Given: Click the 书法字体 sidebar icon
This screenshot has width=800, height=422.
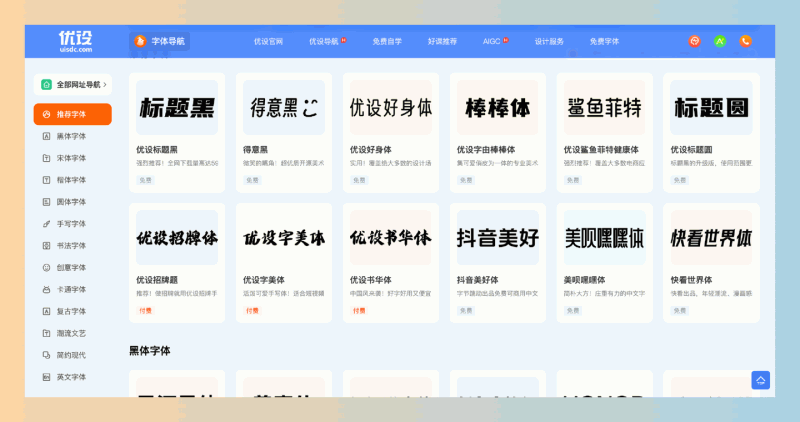Looking at the screenshot, I should (46, 246).
